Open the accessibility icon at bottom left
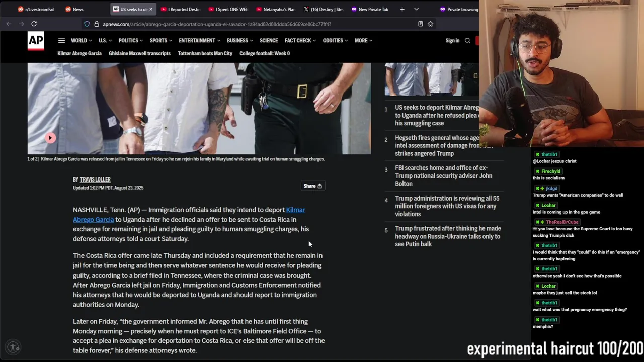Screen dimensions: 644x362 [x=14, y=347]
